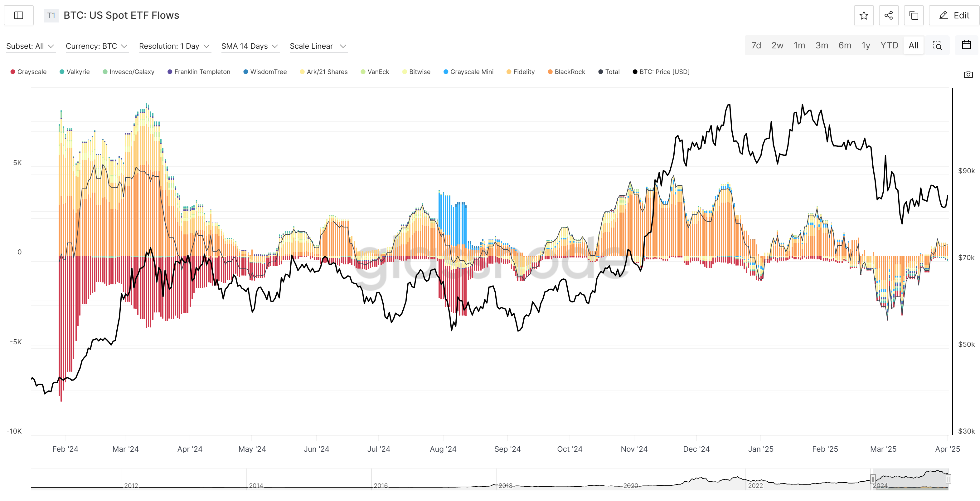Click the duplicate chart icon

point(914,15)
